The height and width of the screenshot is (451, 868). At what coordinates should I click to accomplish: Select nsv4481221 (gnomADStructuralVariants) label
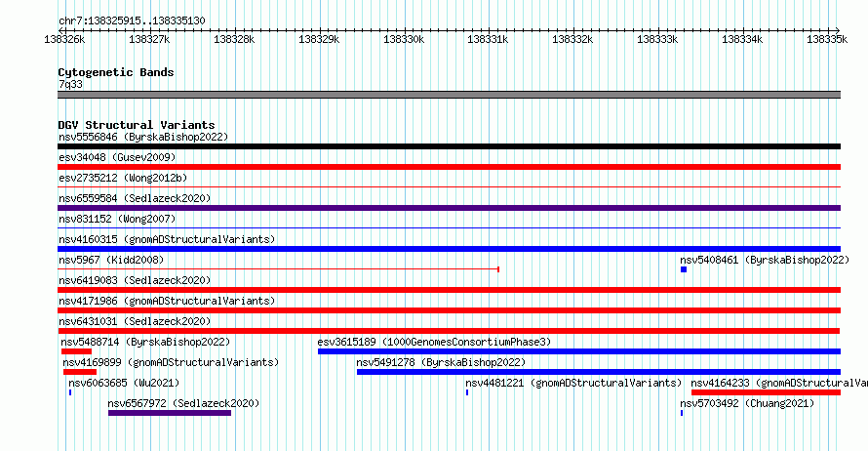point(573,383)
